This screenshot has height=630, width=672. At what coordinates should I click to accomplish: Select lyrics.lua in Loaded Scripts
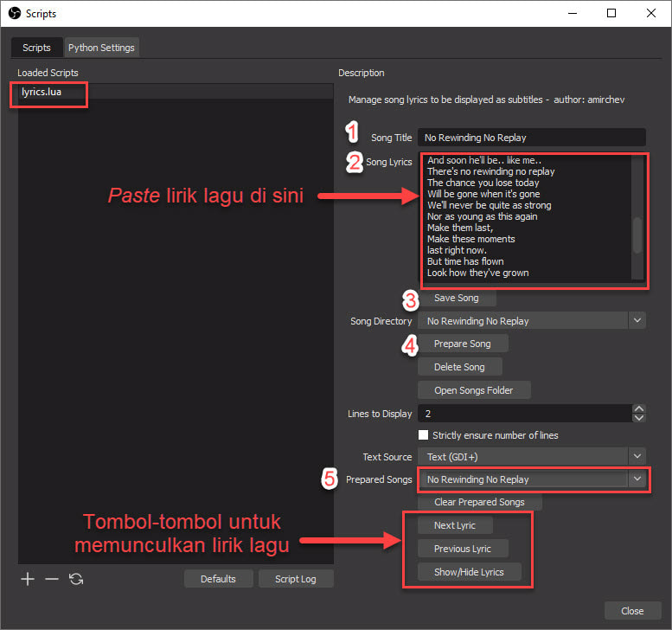[x=176, y=92]
